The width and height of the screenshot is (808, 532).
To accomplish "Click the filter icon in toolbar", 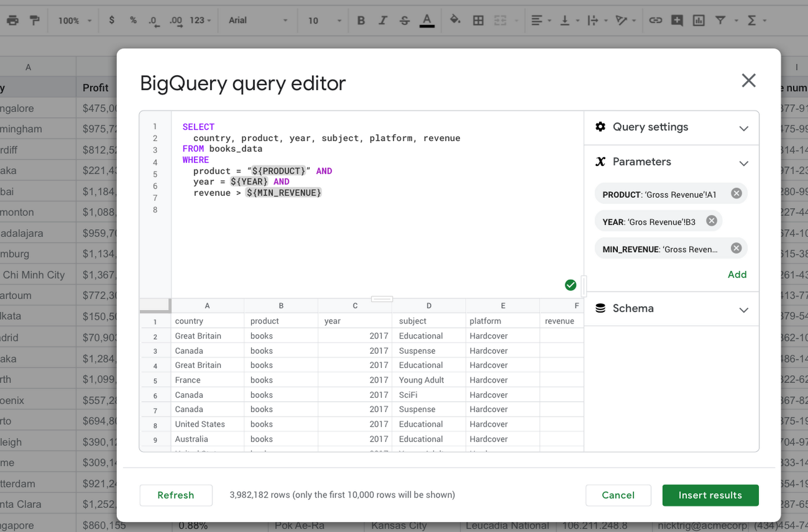I will (x=721, y=20).
